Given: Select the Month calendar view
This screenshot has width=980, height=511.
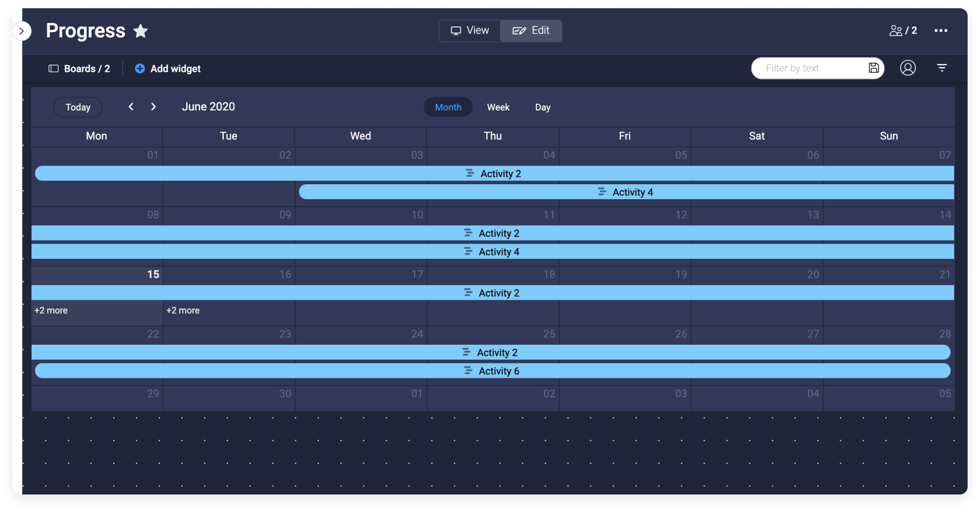Looking at the screenshot, I should (448, 107).
